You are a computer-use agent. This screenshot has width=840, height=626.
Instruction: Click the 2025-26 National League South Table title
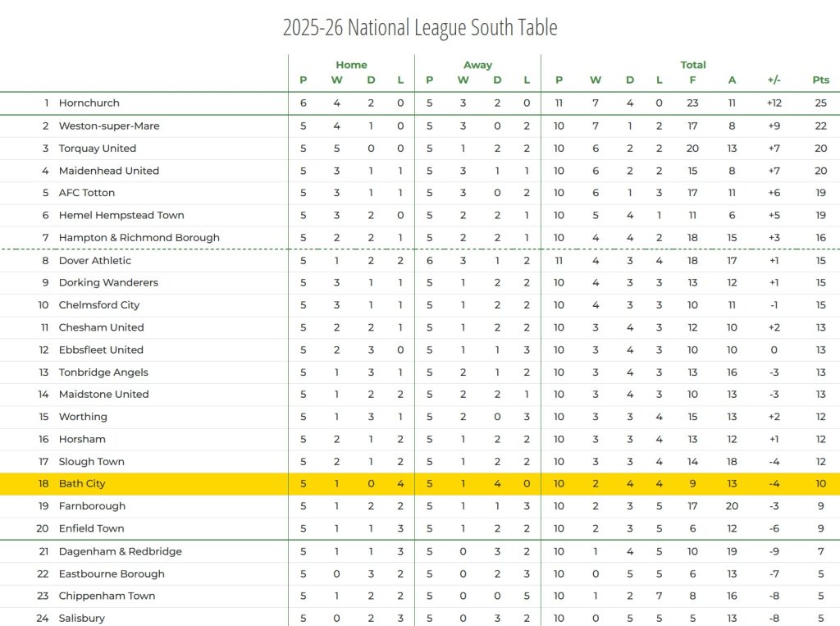pos(420,27)
